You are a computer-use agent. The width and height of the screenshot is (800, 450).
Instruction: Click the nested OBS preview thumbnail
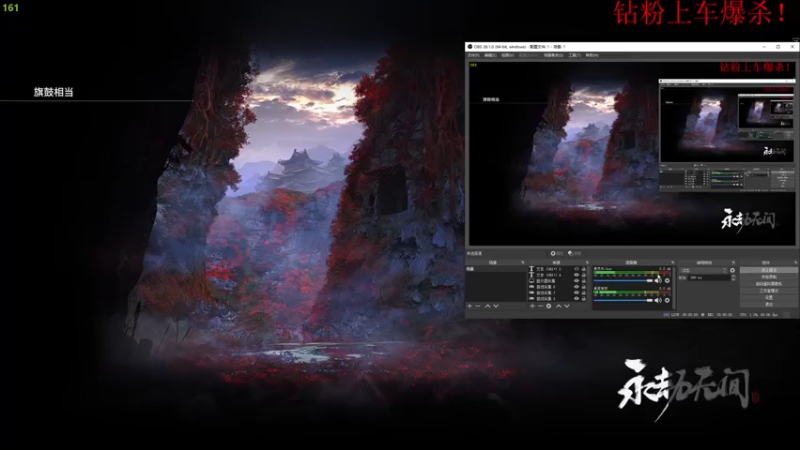coord(727,135)
